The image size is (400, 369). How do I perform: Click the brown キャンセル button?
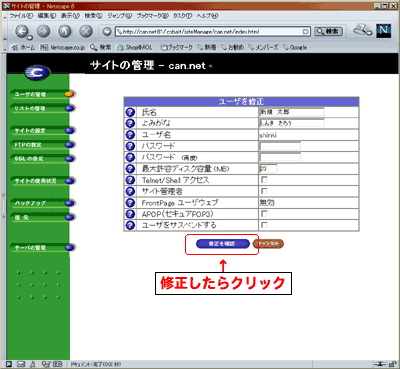pos(268,244)
